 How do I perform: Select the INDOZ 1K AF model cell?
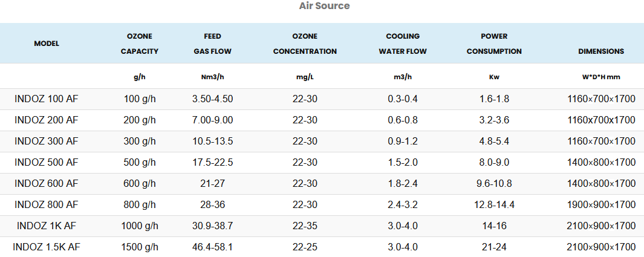(x=47, y=226)
